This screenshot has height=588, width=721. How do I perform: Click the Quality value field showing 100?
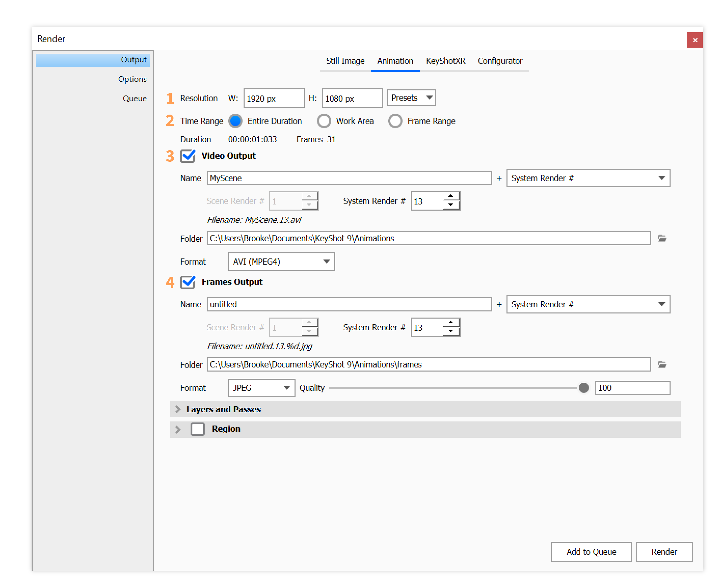pyautogui.click(x=633, y=388)
